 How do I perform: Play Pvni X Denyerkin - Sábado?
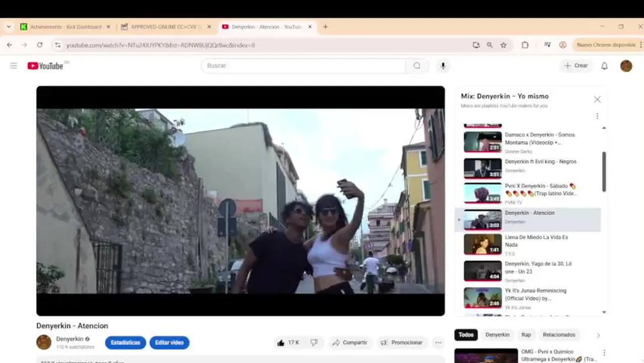528,194
